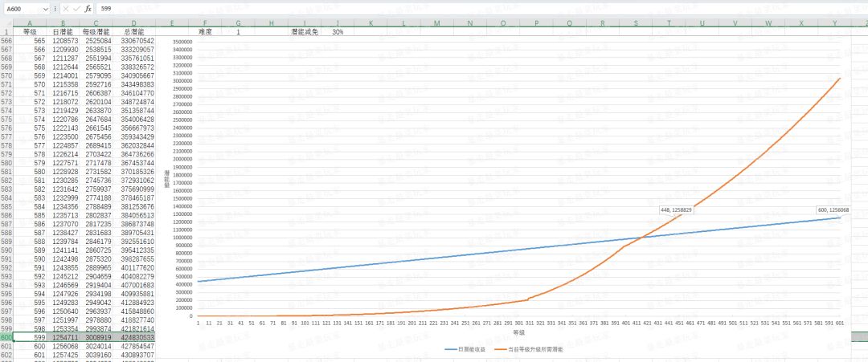Click cell with value 2525084
The width and height of the screenshot is (868, 362).
pyautogui.click(x=96, y=40)
